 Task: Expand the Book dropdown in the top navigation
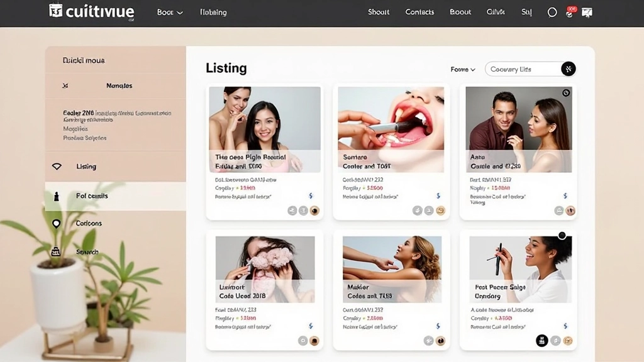point(169,12)
